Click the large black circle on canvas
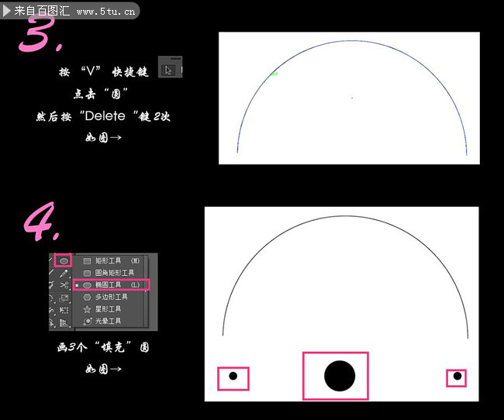Image resolution: width=504 pixels, height=420 pixels. (x=339, y=376)
